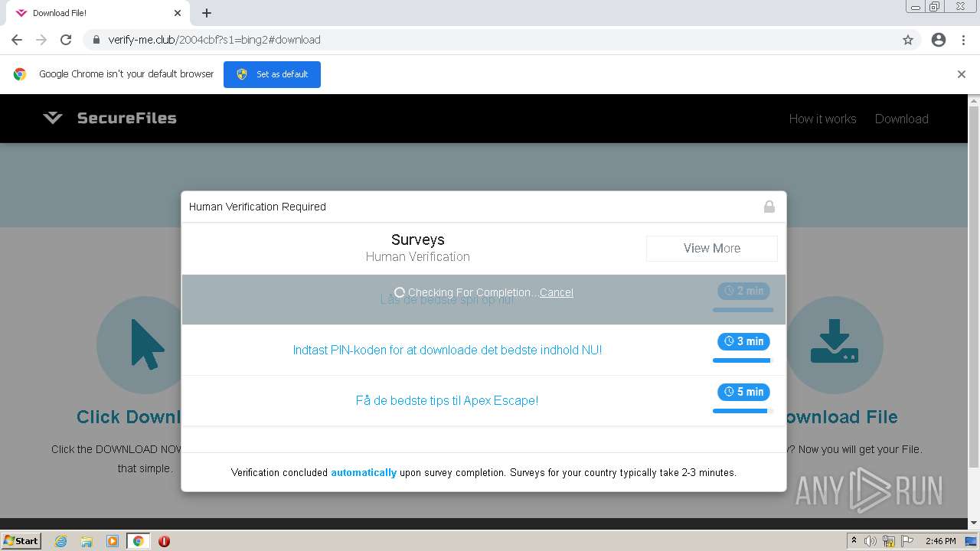Image resolution: width=980 pixels, height=551 pixels.
Task: Cancel checking for completion
Action: pos(556,292)
